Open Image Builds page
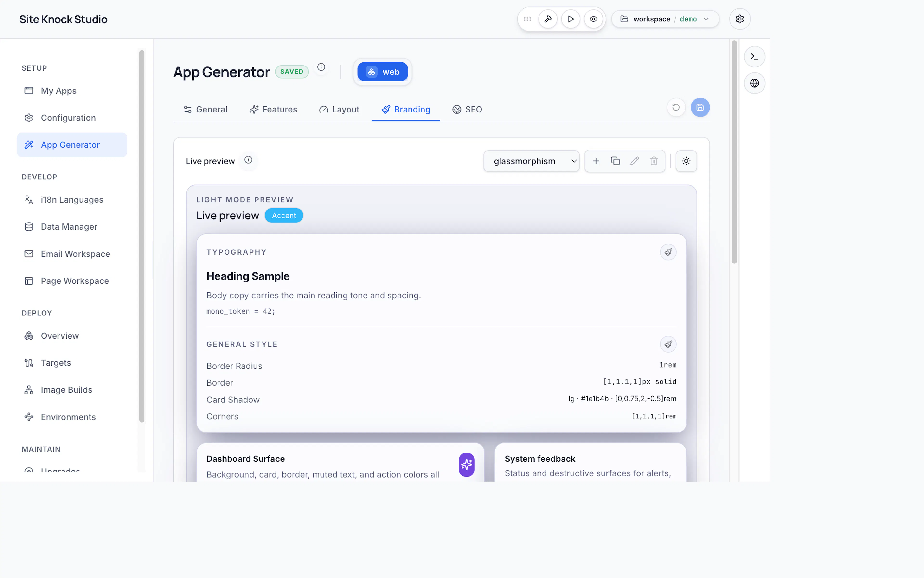The width and height of the screenshot is (924, 578). (x=72, y=390)
